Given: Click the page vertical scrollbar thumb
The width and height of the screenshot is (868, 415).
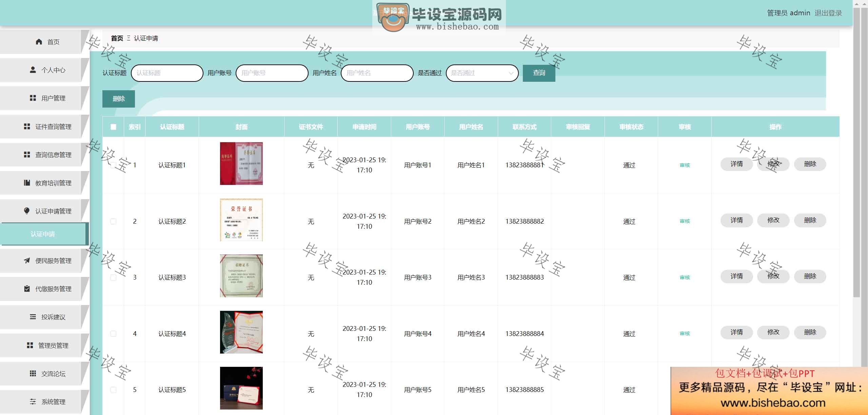Looking at the screenshot, I should [x=856, y=153].
